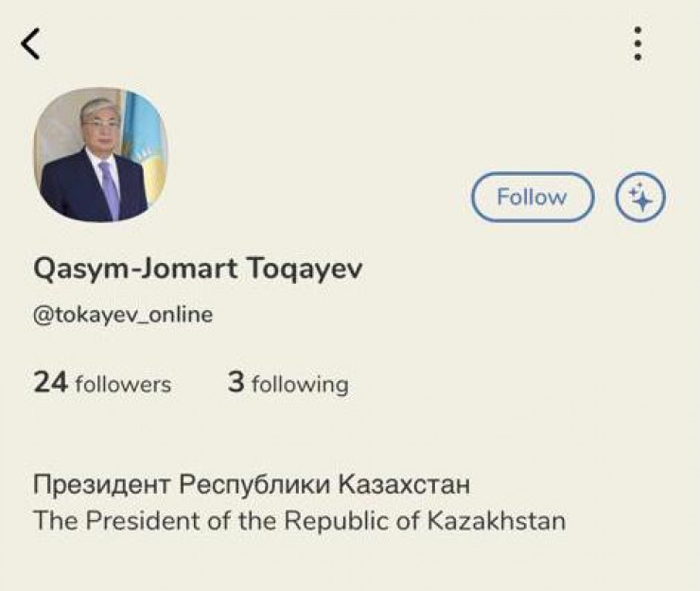The height and width of the screenshot is (591, 700).
Task: Open the profile photo thumbnail
Action: coord(100,156)
